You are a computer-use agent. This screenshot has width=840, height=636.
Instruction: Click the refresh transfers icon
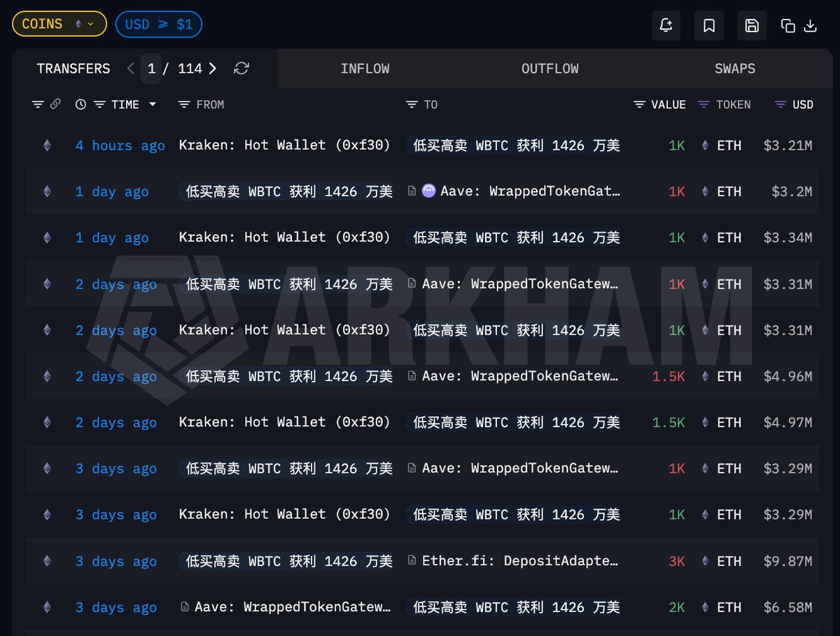pyautogui.click(x=241, y=69)
